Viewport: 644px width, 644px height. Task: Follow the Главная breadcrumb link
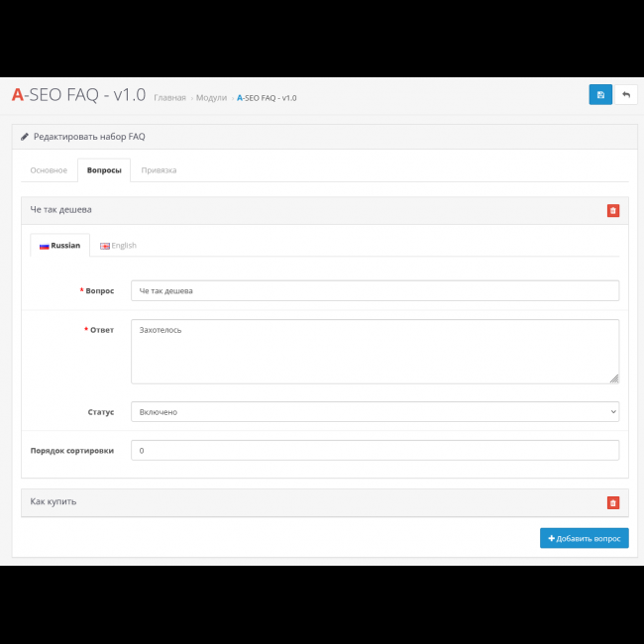(x=169, y=98)
